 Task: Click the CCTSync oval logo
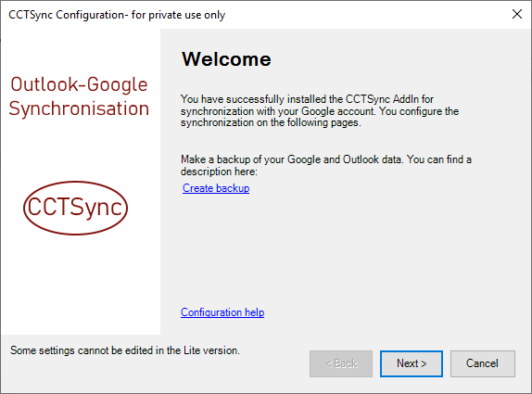[x=75, y=208]
